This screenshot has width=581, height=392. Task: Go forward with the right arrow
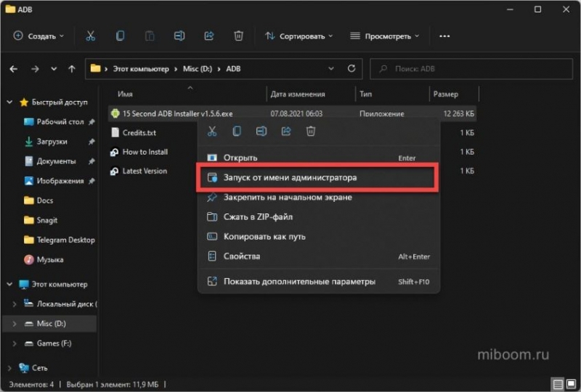35,69
